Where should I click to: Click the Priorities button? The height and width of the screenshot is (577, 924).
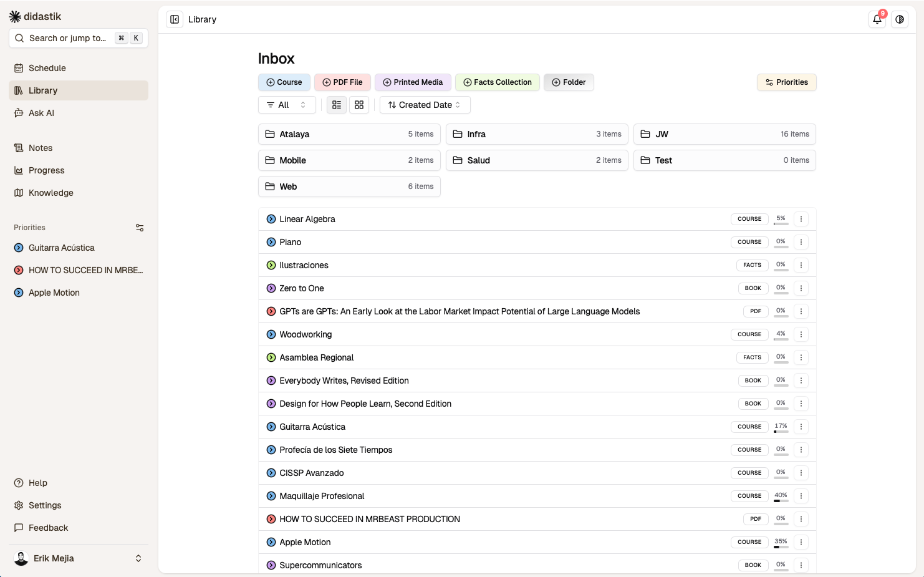pos(786,82)
